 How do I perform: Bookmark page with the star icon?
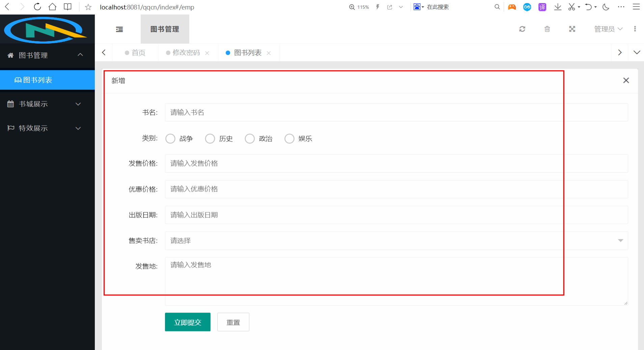(88, 7)
